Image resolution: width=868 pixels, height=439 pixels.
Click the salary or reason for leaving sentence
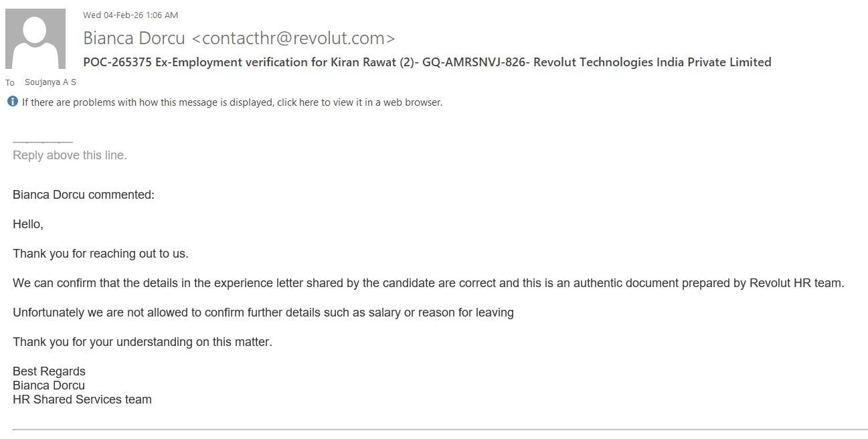[263, 313]
